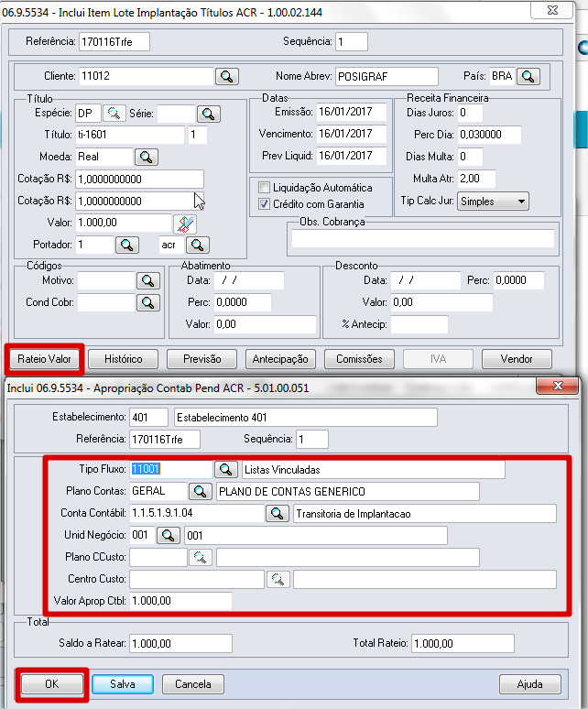This screenshot has height=709, width=588.
Task: Click the Saldo a Ratear field
Action: [180, 643]
